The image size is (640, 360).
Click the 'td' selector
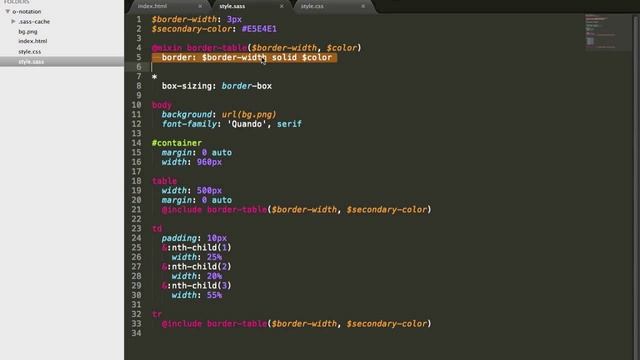pyautogui.click(x=157, y=229)
